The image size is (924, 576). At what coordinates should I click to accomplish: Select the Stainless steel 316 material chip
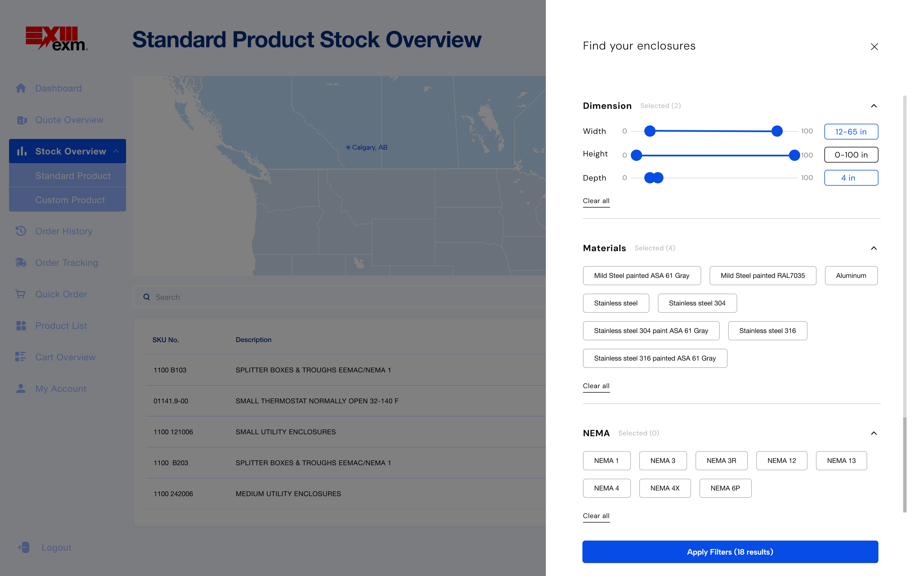pyautogui.click(x=767, y=331)
